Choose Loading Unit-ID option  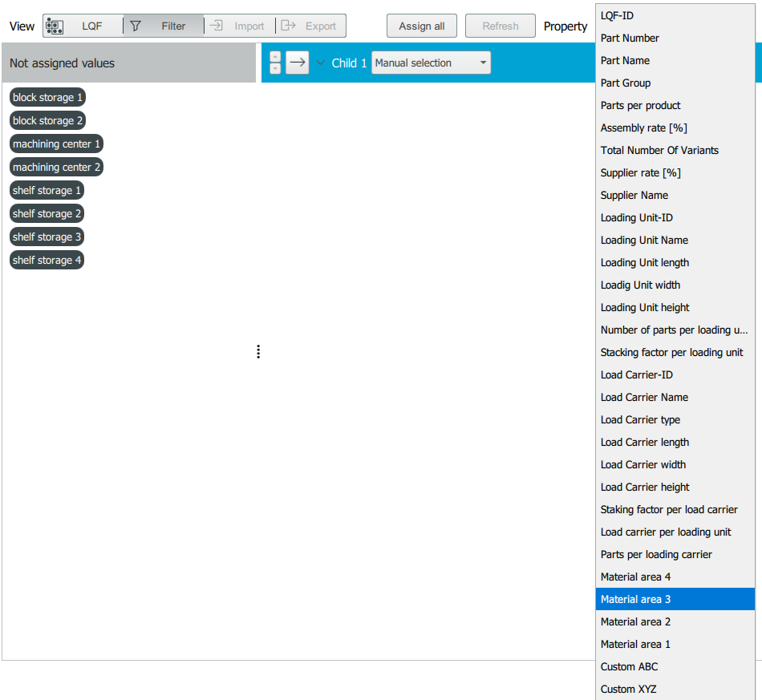[675, 217]
